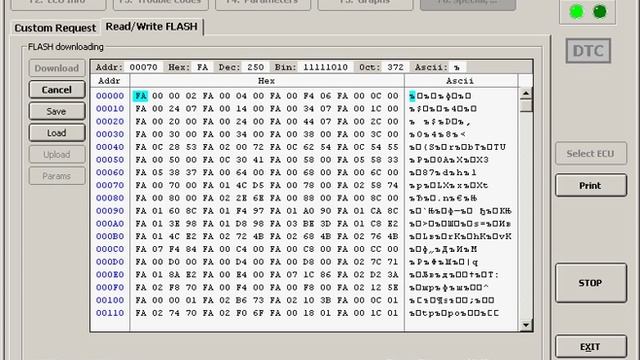The image size is (640, 360).
Task: Click the Hex column header
Action: [x=267, y=81]
